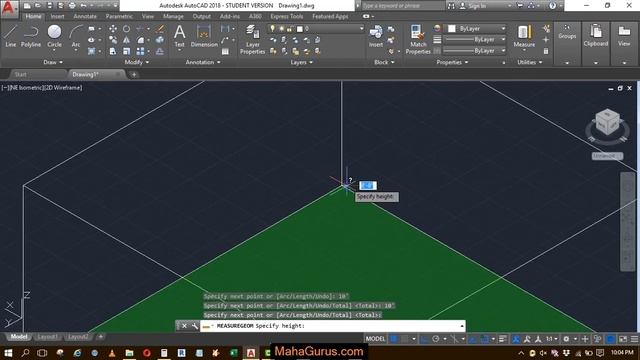Viewport: 640px width, 360px height.
Task: Toggle the grid display in status bar
Action: pyautogui.click(x=394, y=339)
